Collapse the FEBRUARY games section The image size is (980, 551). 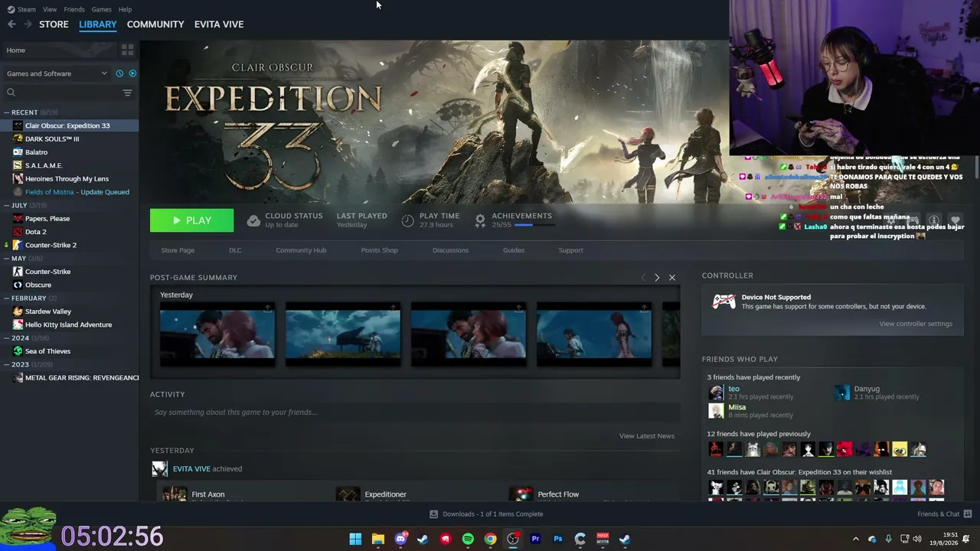[x=7, y=298]
